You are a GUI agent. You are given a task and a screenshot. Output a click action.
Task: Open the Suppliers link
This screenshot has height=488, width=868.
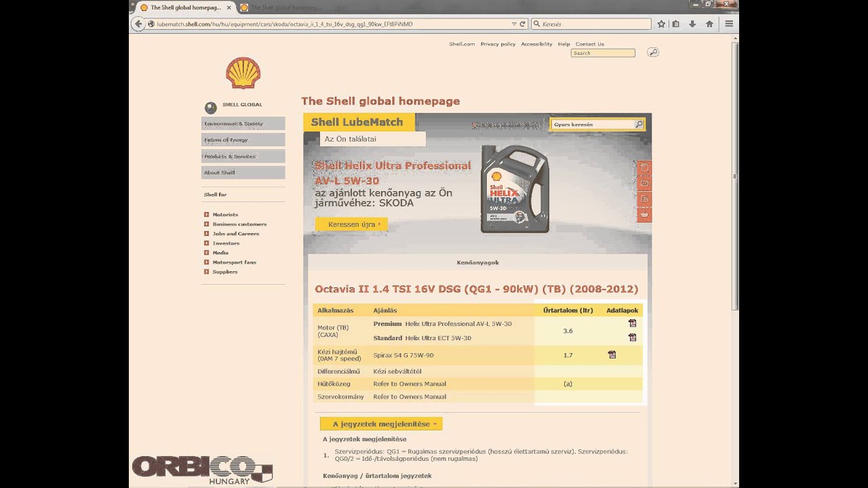(224, 271)
